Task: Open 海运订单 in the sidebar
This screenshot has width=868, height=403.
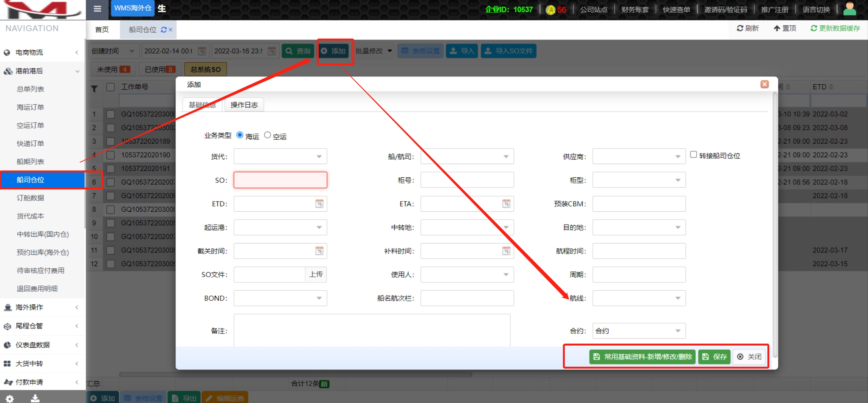Action: [x=30, y=107]
